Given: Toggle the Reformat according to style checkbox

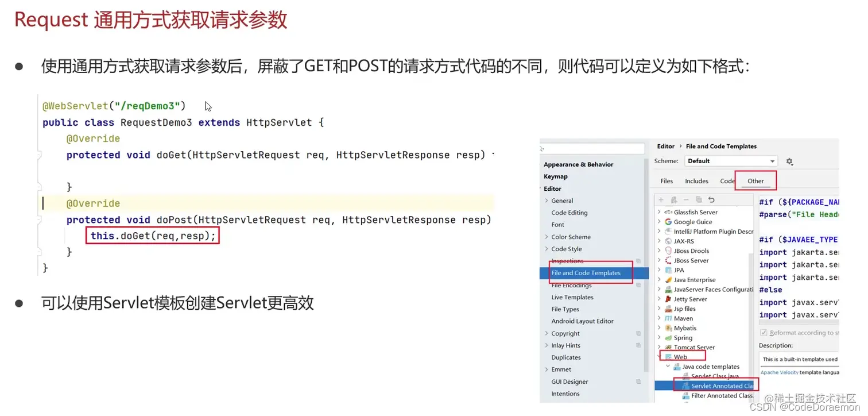Looking at the screenshot, I should 764,333.
